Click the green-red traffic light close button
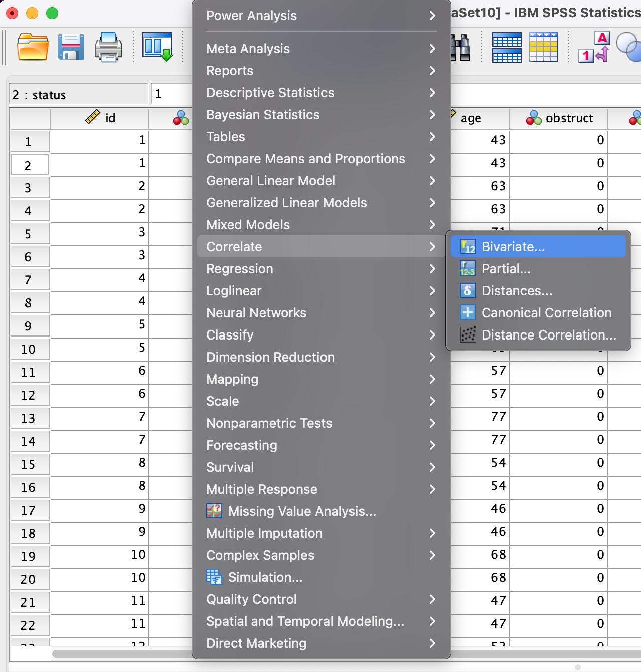This screenshot has height=672, width=641. pyautogui.click(x=12, y=13)
